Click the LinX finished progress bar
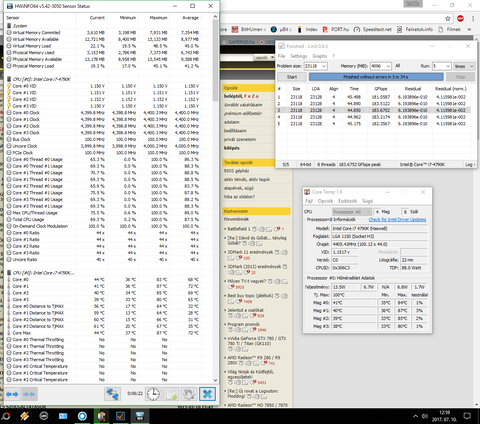Viewport: 480px width, 424px height. point(376,77)
